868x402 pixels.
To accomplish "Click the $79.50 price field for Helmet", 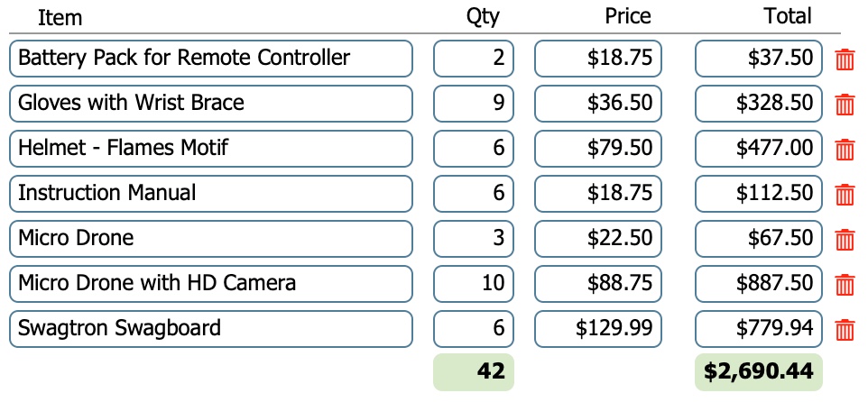I will [x=598, y=148].
